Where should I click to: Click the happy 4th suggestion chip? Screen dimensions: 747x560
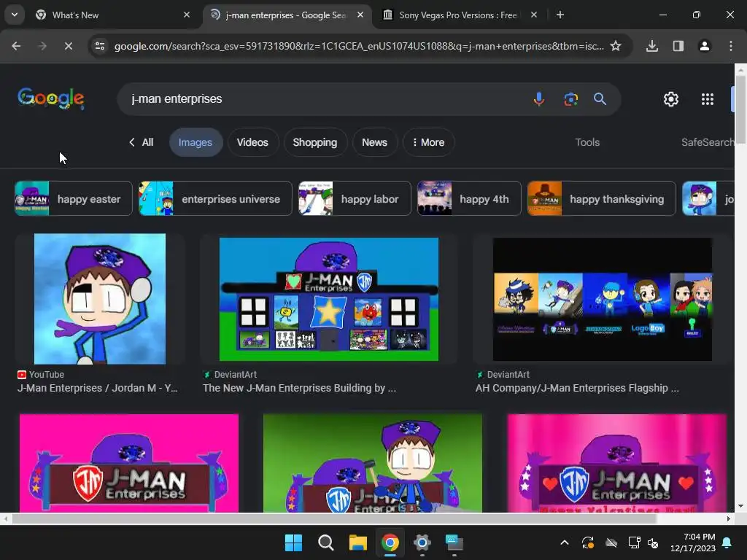[469, 198]
